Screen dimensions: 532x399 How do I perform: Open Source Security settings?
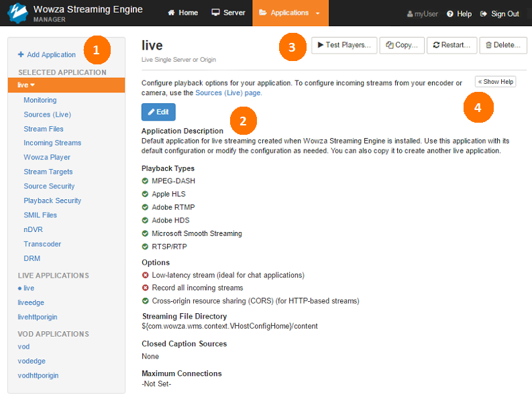(x=49, y=186)
